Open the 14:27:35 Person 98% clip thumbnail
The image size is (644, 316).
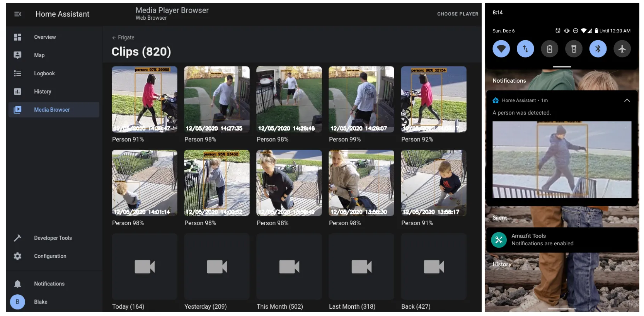tap(216, 99)
